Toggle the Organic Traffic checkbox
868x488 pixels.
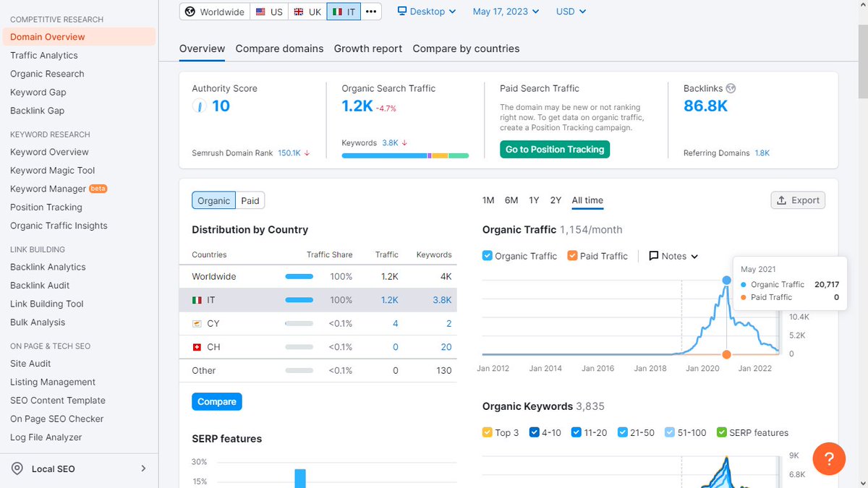click(488, 256)
